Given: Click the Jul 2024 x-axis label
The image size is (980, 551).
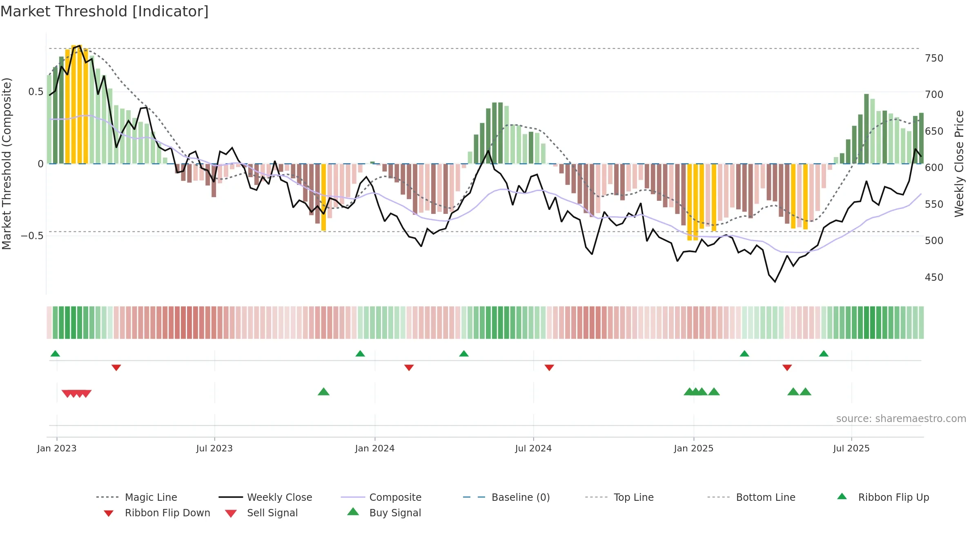Looking at the screenshot, I should click(x=533, y=448).
